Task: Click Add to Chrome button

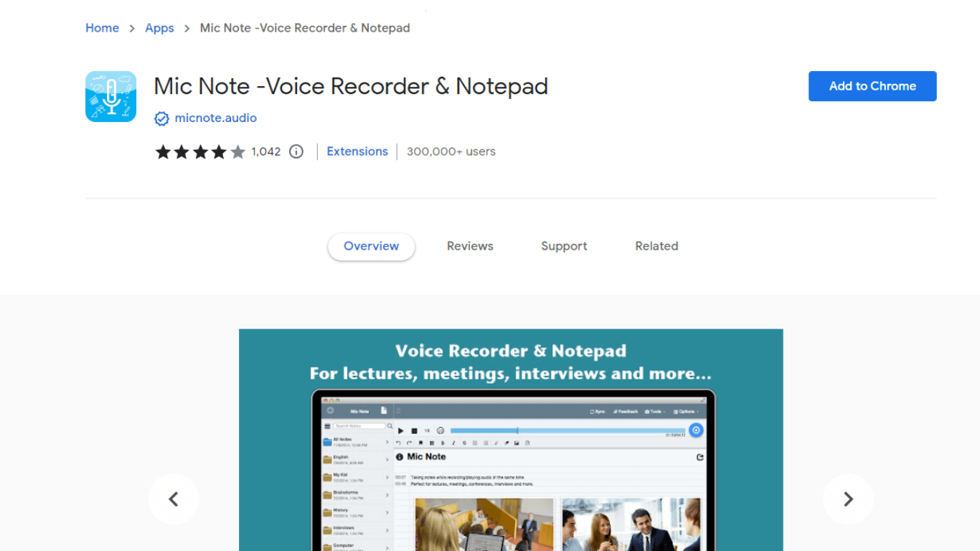Action: click(872, 86)
